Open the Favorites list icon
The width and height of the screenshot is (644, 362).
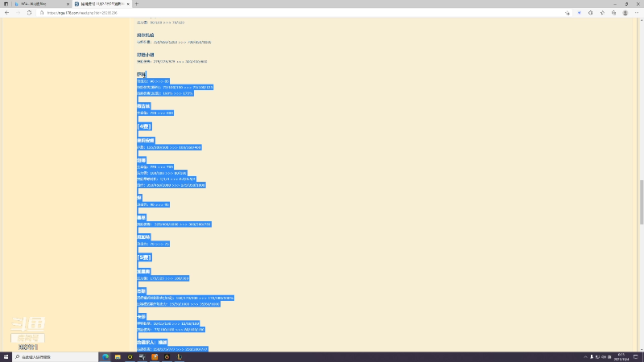click(602, 13)
